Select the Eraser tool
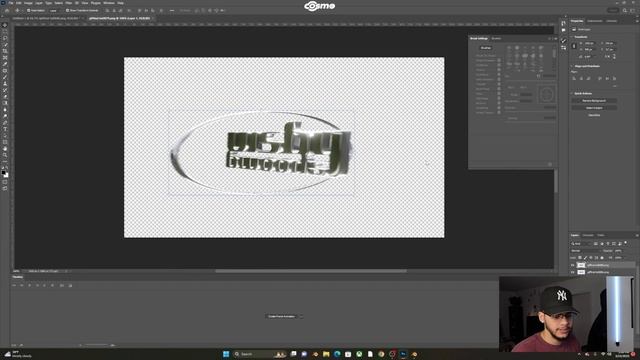640x360 pixels. pos(5,97)
